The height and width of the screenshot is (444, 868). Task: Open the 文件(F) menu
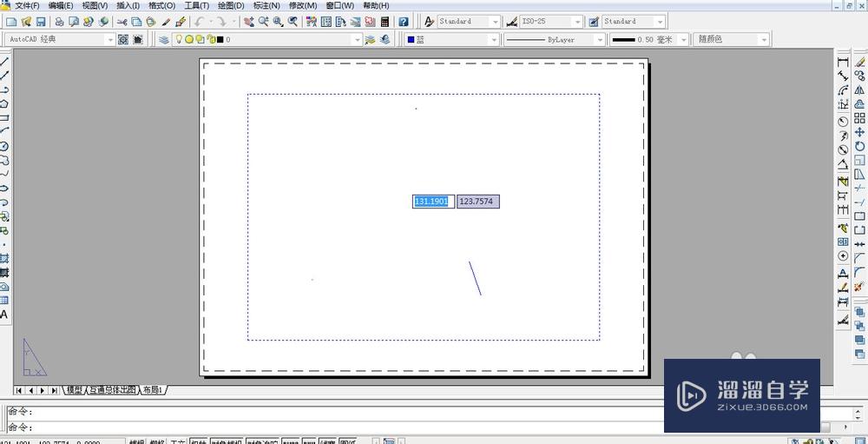click(x=27, y=5)
